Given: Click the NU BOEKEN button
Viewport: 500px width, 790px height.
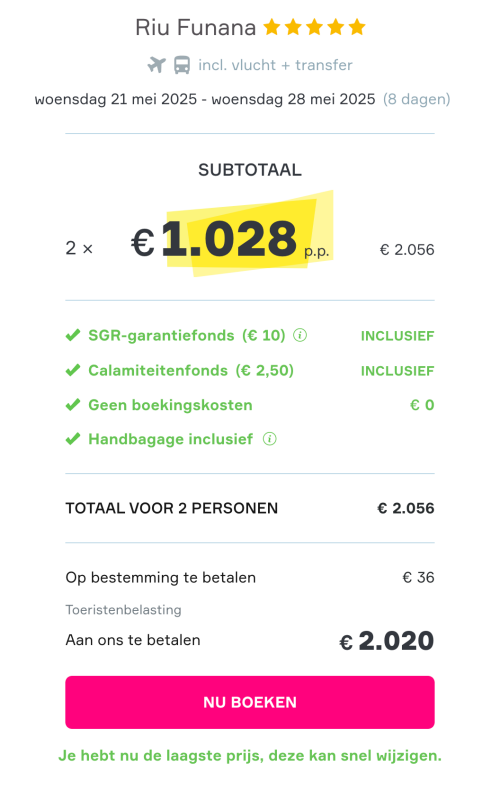Looking at the screenshot, I should click(x=250, y=702).
